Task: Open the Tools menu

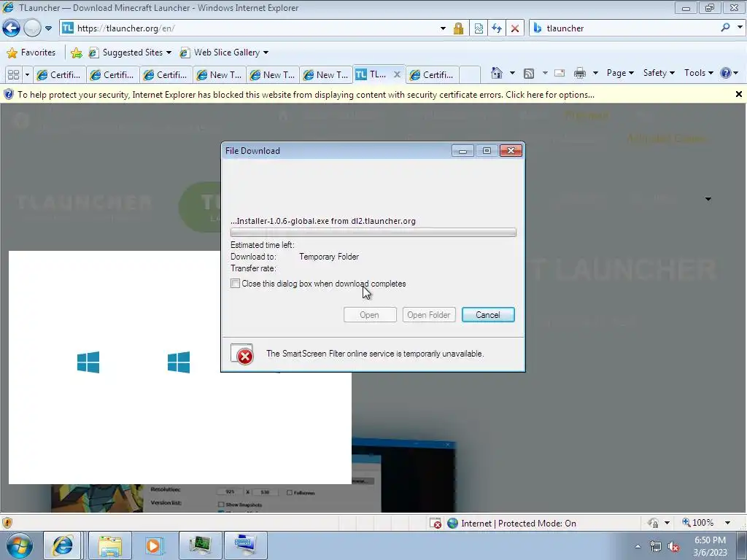Action: tap(698, 73)
